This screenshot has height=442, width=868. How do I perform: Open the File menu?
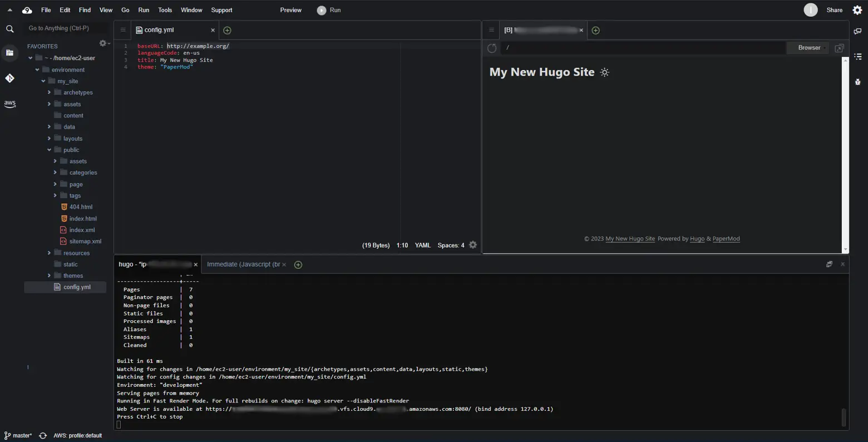click(x=46, y=10)
